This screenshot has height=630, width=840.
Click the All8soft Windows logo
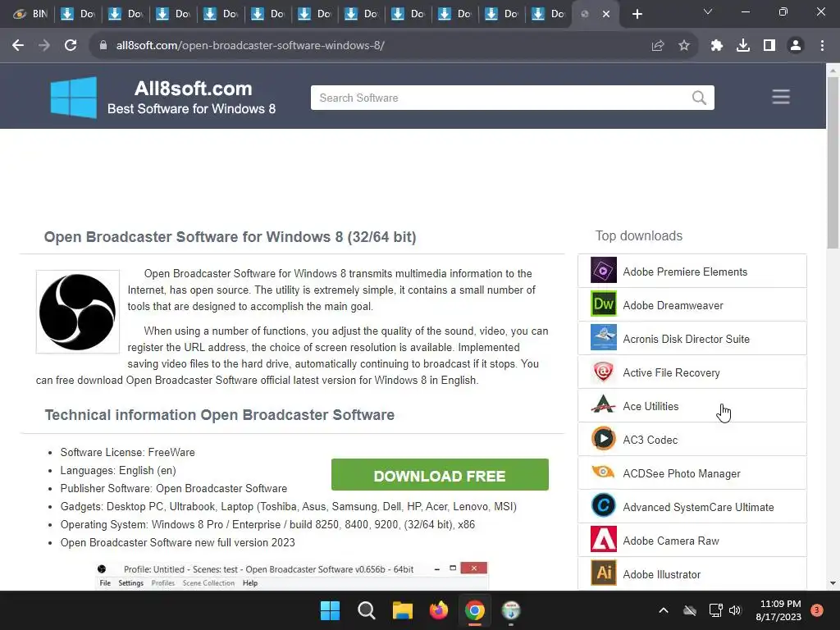pyautogui.click(x=73, y=97)
